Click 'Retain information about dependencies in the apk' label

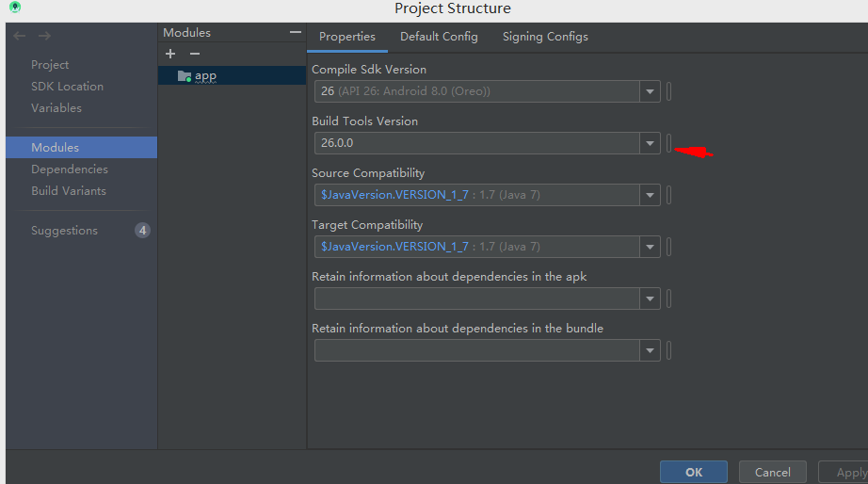pyautogui.click(x=449, y=276)
